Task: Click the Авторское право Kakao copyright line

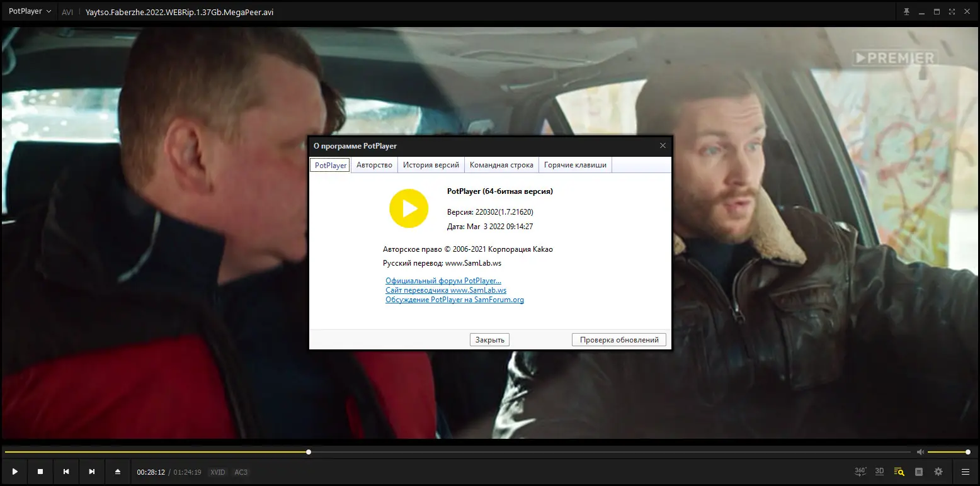Action: click(x=468, y=249)
